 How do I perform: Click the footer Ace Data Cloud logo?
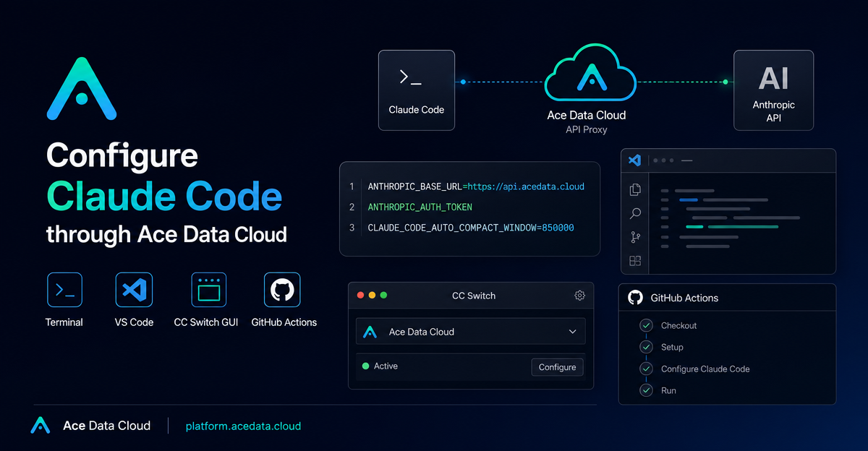click(x=41, y=426)
